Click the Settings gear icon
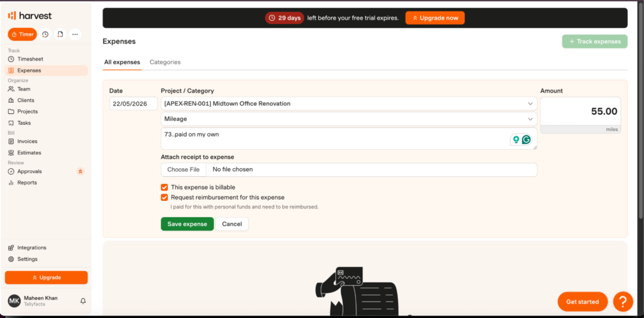644x318 pixels. coord(11,259)
